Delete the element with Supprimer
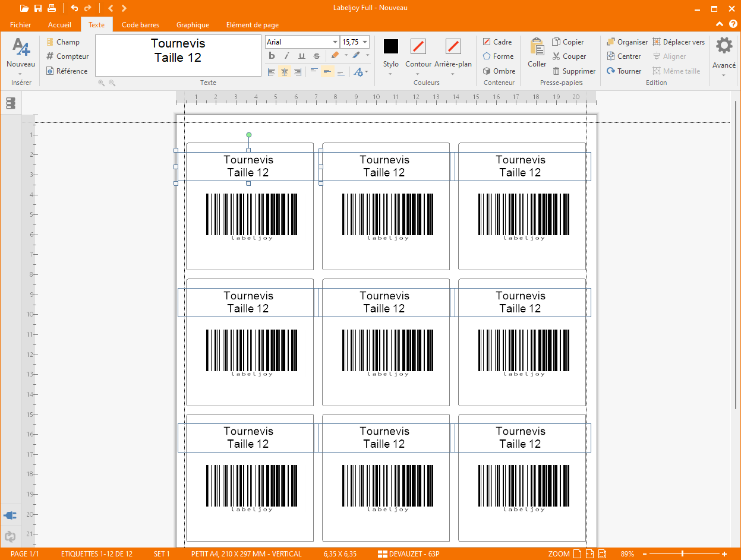 pyautogui.click(x=574, y=71)
